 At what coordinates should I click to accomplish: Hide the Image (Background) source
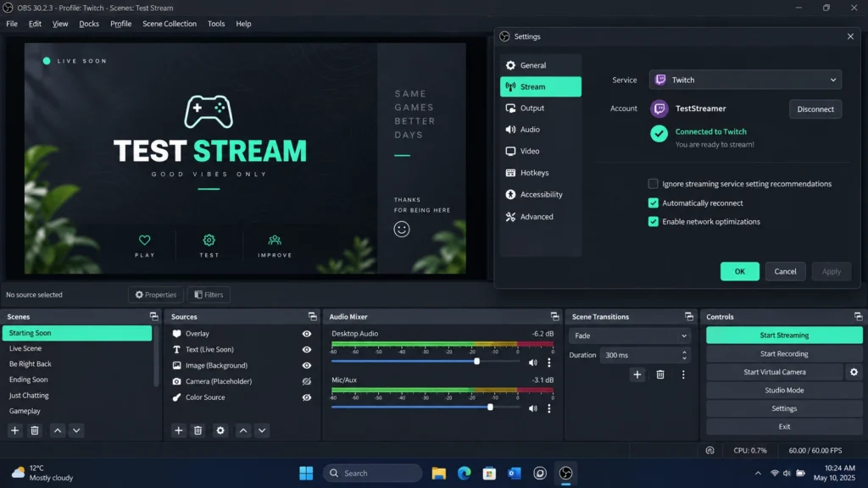(x=307, y=366)
